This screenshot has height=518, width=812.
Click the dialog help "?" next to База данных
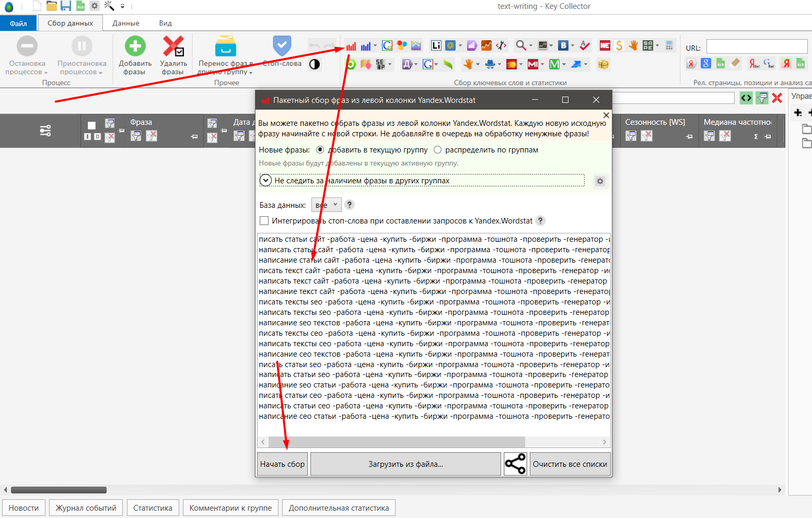pyautogui.click(x=350, y=205)
